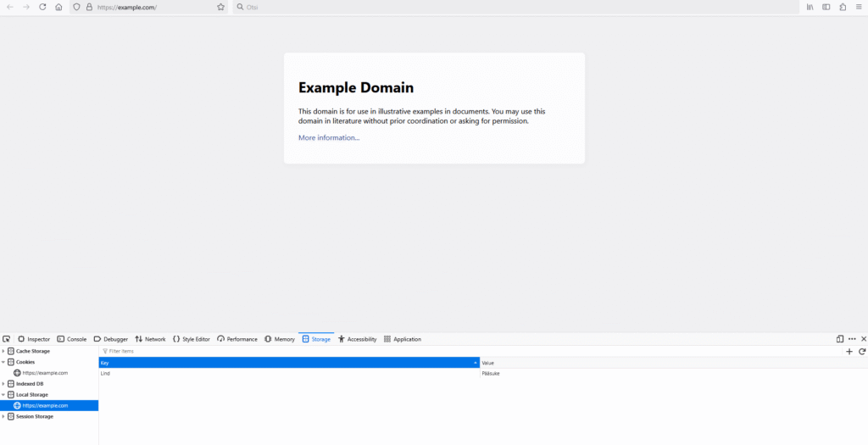Expand the Session Storage tree node
Image resolution: width=868 pixels, height=445 pixels.
pos(3,416)
